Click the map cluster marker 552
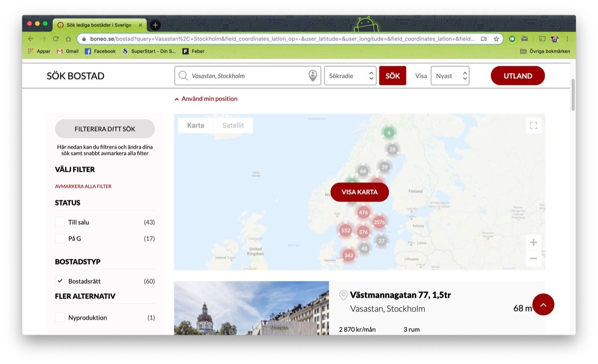598x364 pixels. click(x=345, y=231)
